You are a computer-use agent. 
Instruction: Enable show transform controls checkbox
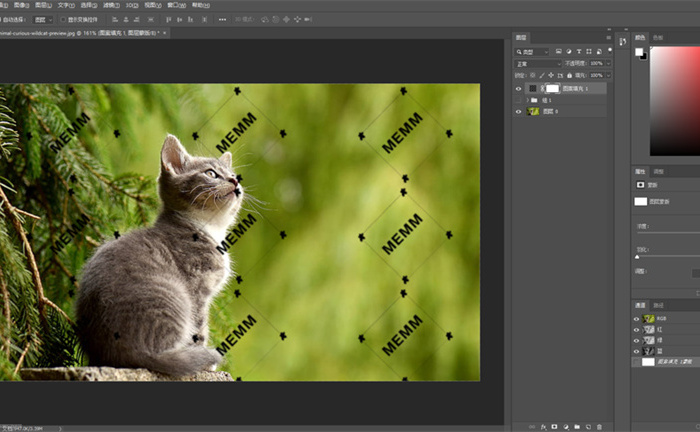pos(63,19)
